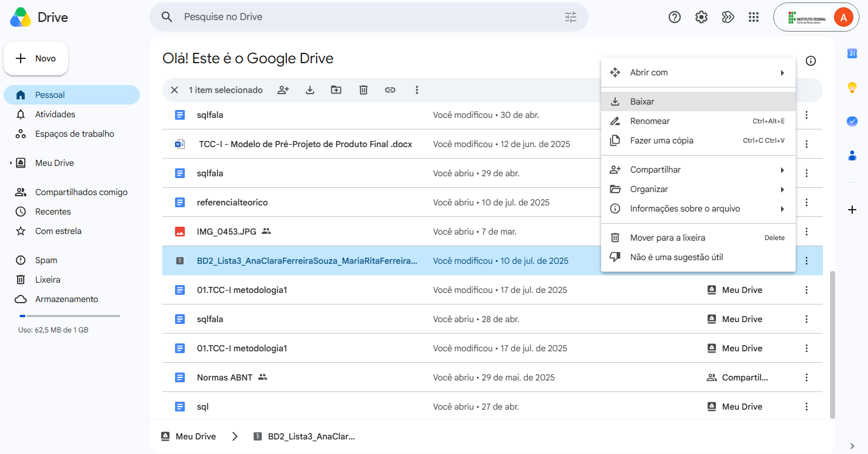
Task: Open more actions in selection toolbar
Action: (417, 90)
